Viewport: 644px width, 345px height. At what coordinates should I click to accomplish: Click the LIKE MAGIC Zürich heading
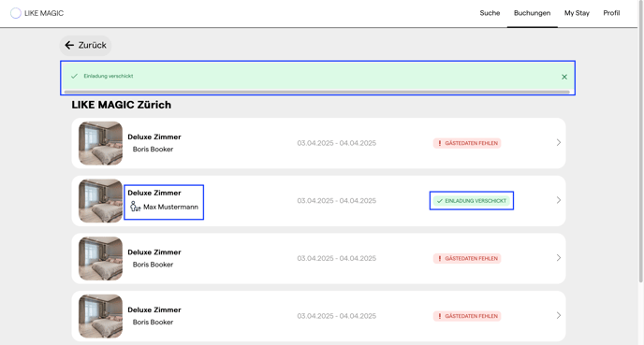[121, 105]
